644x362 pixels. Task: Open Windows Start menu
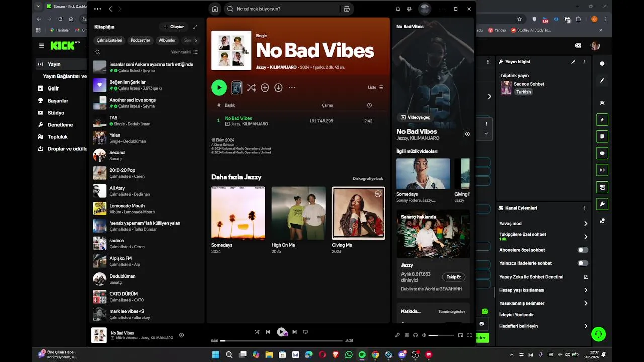[216, 354]
